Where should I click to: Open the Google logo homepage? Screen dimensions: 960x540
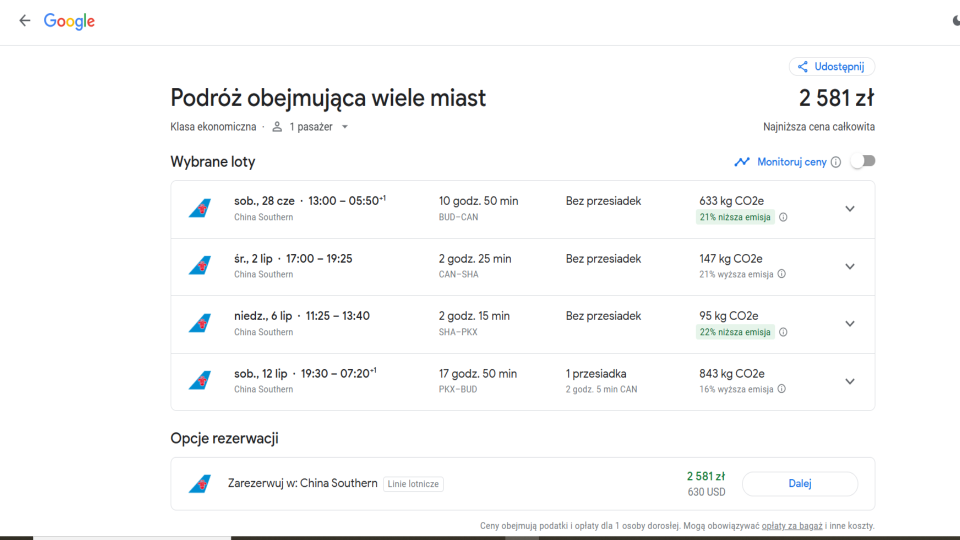69,21
